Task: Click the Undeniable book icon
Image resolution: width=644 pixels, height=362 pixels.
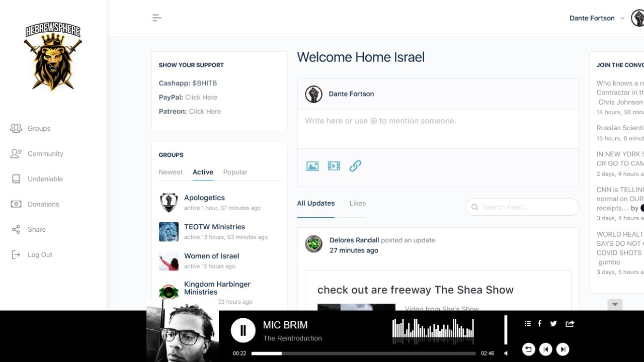Action: click(x=16, y=178)
